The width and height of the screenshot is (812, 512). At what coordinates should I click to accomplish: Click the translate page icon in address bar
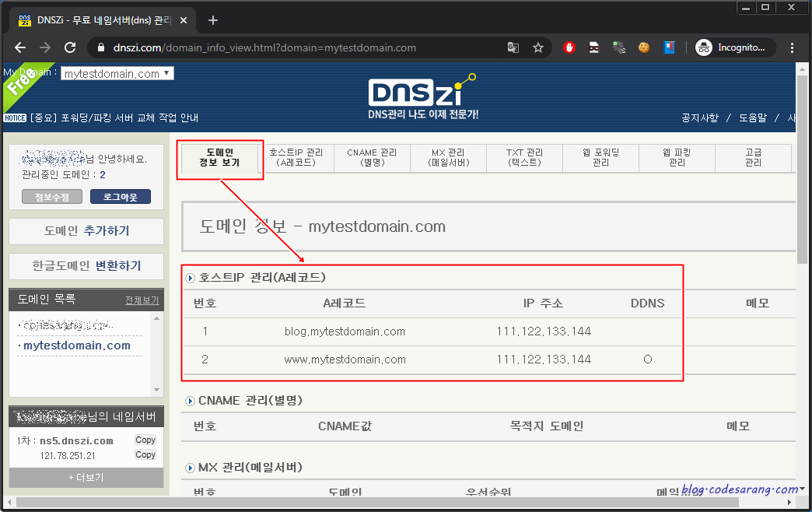point(513,47)
